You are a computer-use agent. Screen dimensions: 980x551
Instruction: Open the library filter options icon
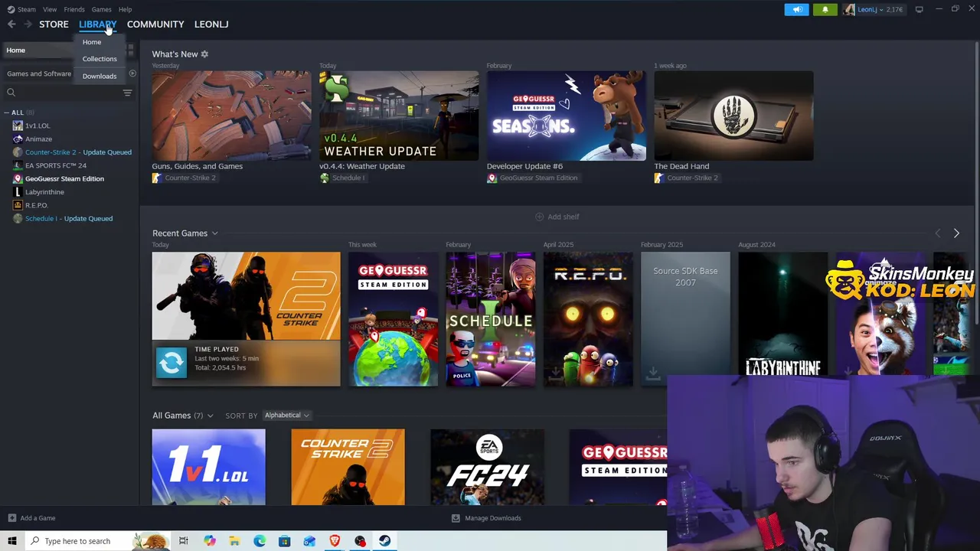127,93
